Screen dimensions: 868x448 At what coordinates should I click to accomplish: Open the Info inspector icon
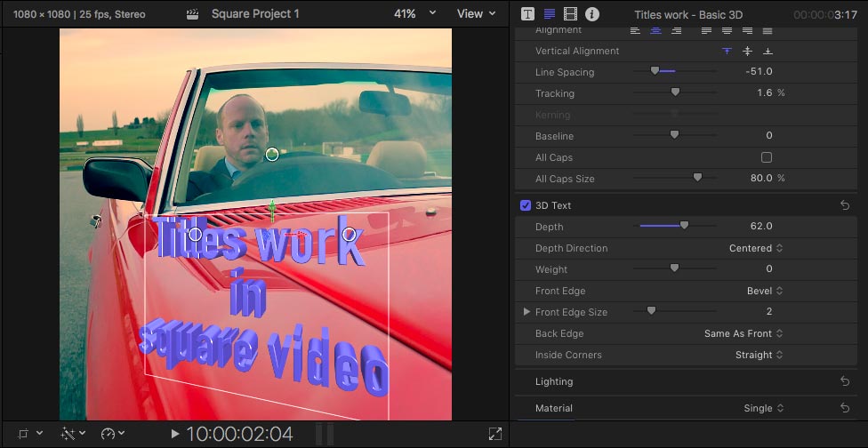pos(591,14)
